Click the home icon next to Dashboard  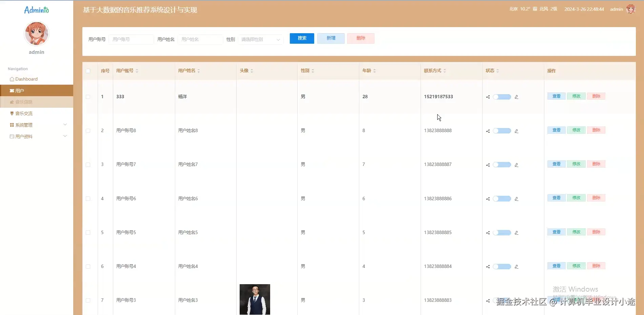click(x=12, y=79)
